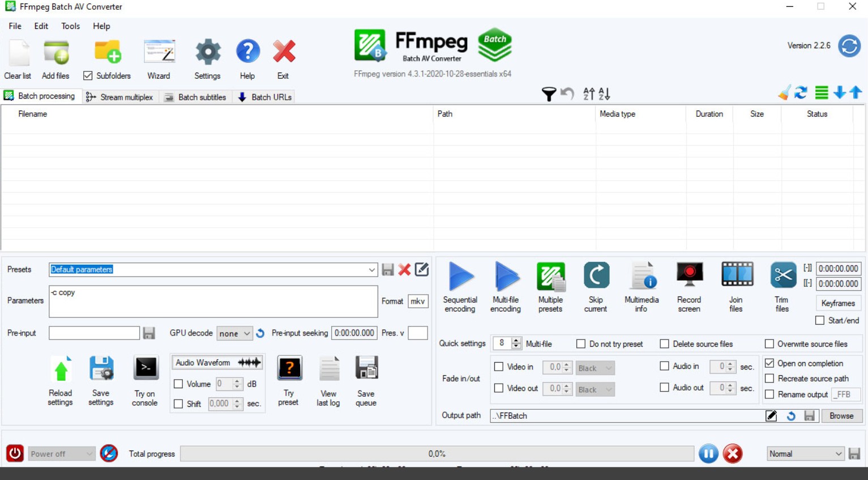Check for updates with the refresh icon near Version 2.2.6

(849, 46)
